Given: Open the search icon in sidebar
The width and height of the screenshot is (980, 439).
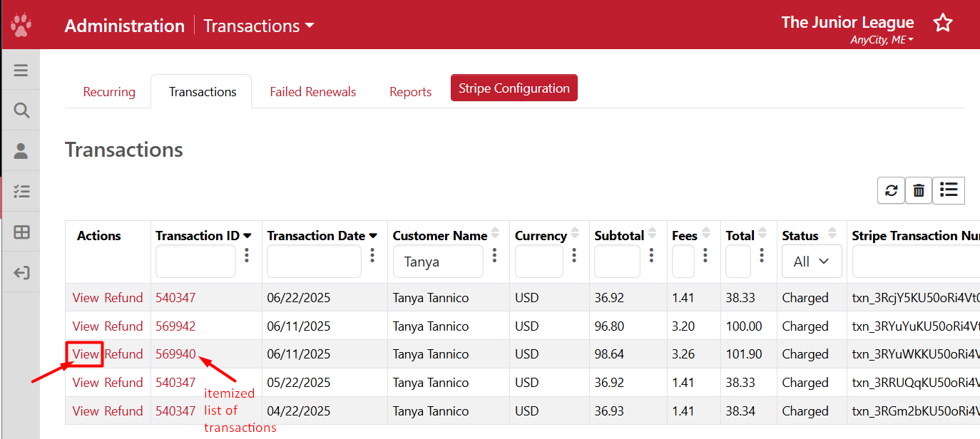Looking at the screenshot, I should tap(21, 110).
